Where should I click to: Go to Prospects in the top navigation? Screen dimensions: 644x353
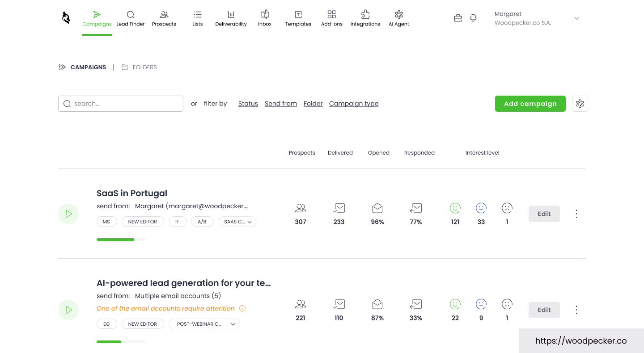164,19
